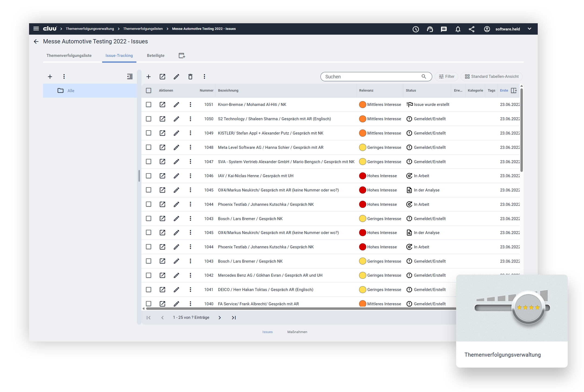
Task: Select checkbox for Phoenix Testlab 1044
Action: point(149,204)
